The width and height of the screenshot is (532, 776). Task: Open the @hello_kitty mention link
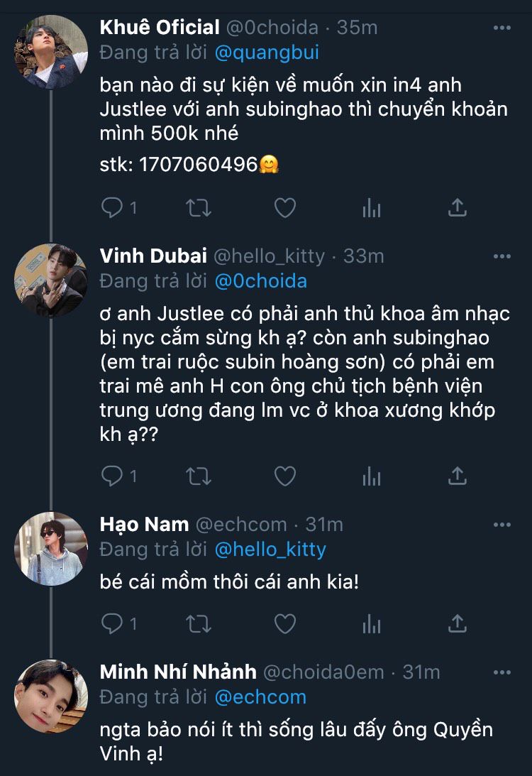click(270, 549)
